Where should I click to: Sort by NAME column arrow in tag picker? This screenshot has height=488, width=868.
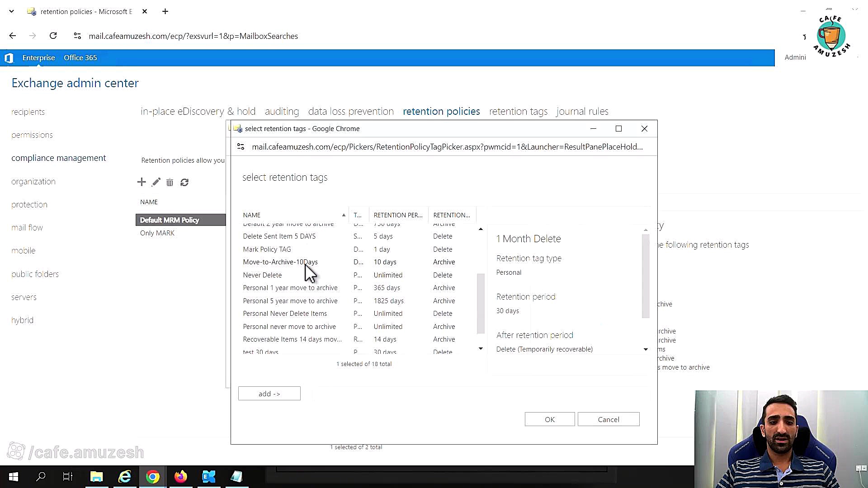[344, 215]
